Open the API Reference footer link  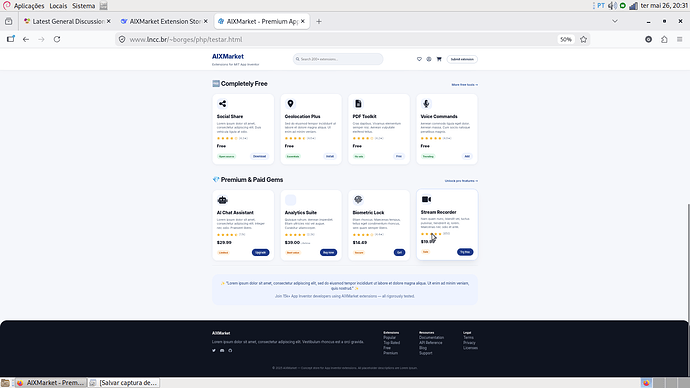click(x=430, y=343)
